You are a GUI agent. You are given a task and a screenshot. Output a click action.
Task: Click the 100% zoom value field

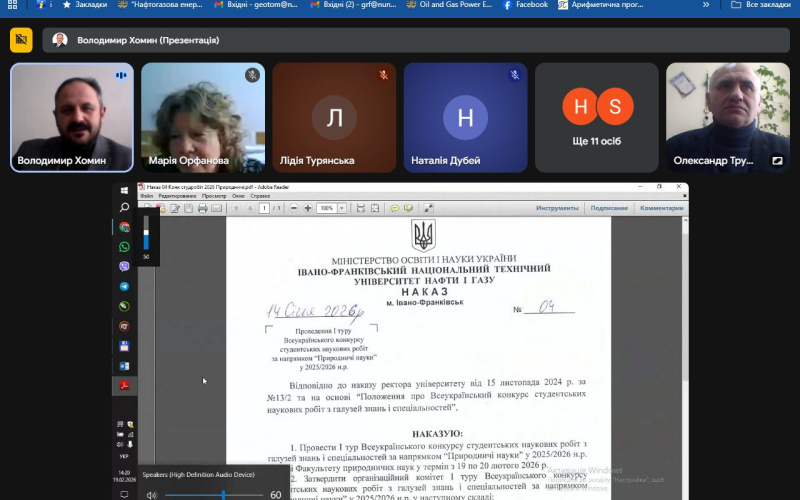[x=327, y=208]
